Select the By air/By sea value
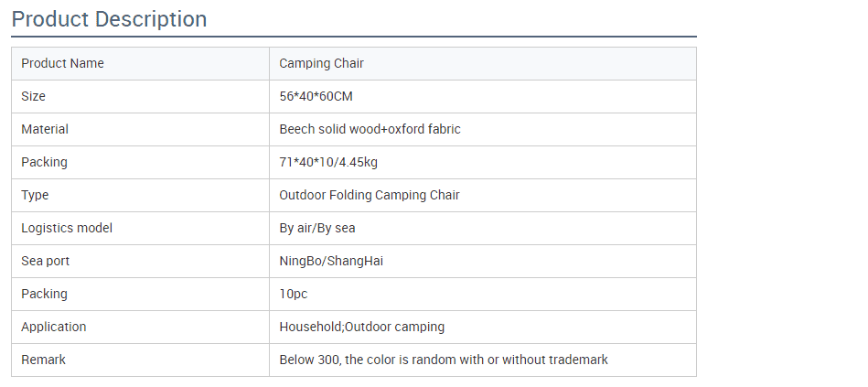The height and width of the screenshot is (387, 868). point(317,228)
